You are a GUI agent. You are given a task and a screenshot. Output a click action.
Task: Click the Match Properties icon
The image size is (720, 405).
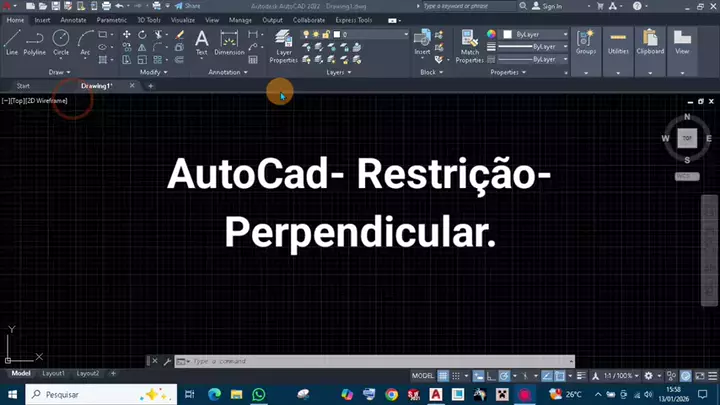pos(470,42)
